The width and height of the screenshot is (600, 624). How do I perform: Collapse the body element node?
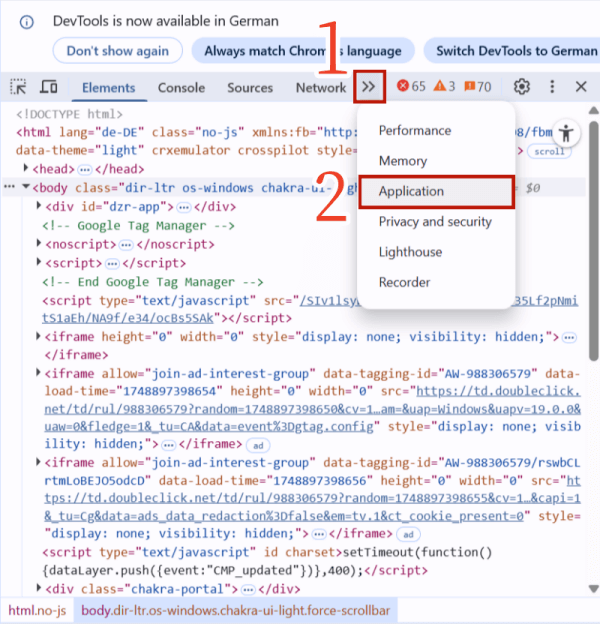click(x=25, y=187)
